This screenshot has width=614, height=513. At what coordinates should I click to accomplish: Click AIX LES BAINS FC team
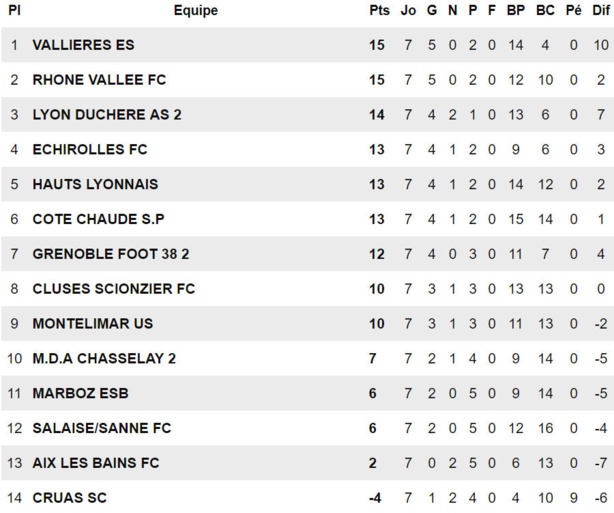[x=96, y=463]
